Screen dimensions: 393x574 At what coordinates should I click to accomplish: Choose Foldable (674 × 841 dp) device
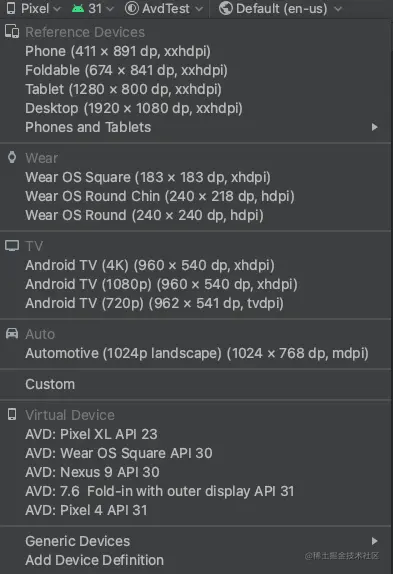click(126, 70)
